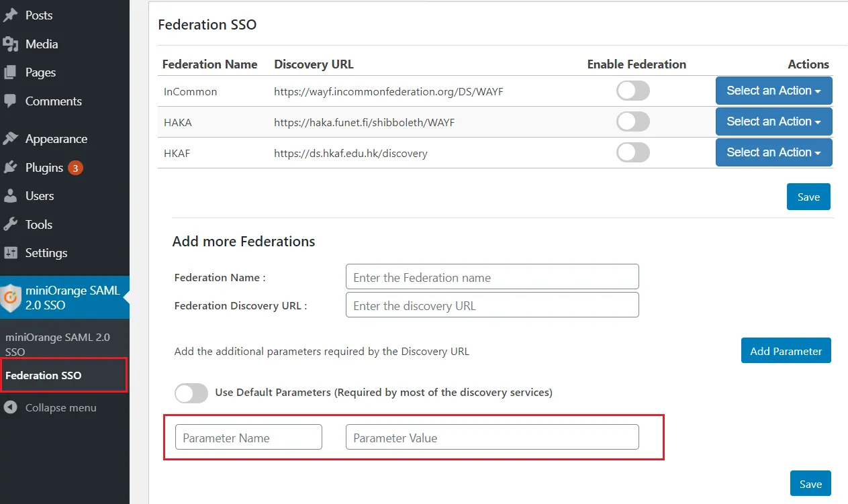Screen dimensions: 848x504
Task: Enable the HAKA federation toggle
Action: point(633,121)
